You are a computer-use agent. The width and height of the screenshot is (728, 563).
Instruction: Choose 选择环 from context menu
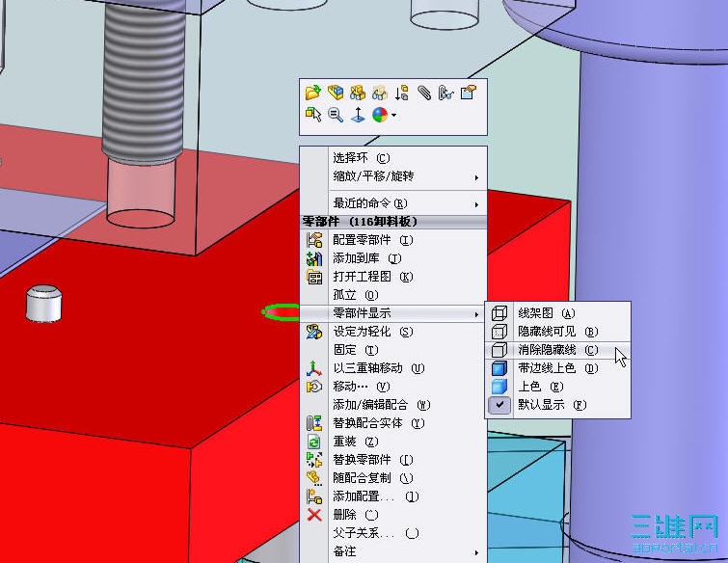point(393,158)
